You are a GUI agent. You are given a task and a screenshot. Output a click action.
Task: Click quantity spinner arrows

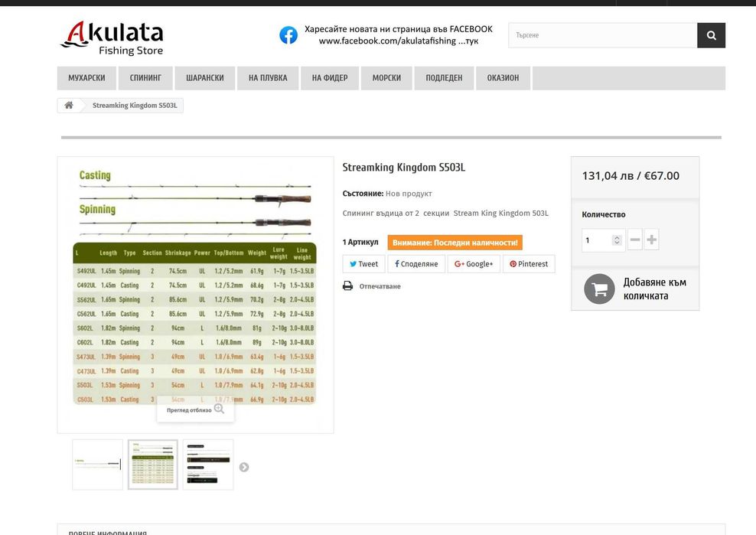click(617, 240)
